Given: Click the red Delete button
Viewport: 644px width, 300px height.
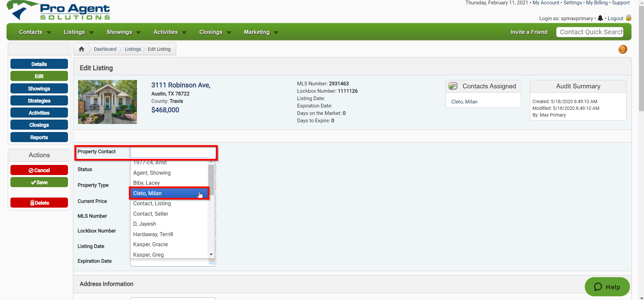Looking at the screenshot, I should tap(39, 203).
